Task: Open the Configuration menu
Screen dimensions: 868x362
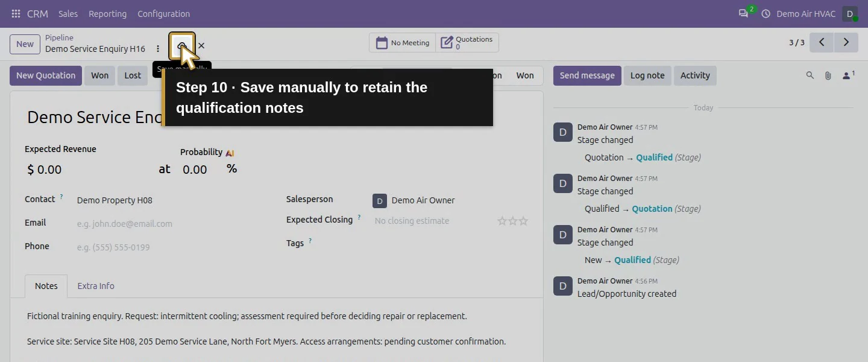Action: click(163, 13)
